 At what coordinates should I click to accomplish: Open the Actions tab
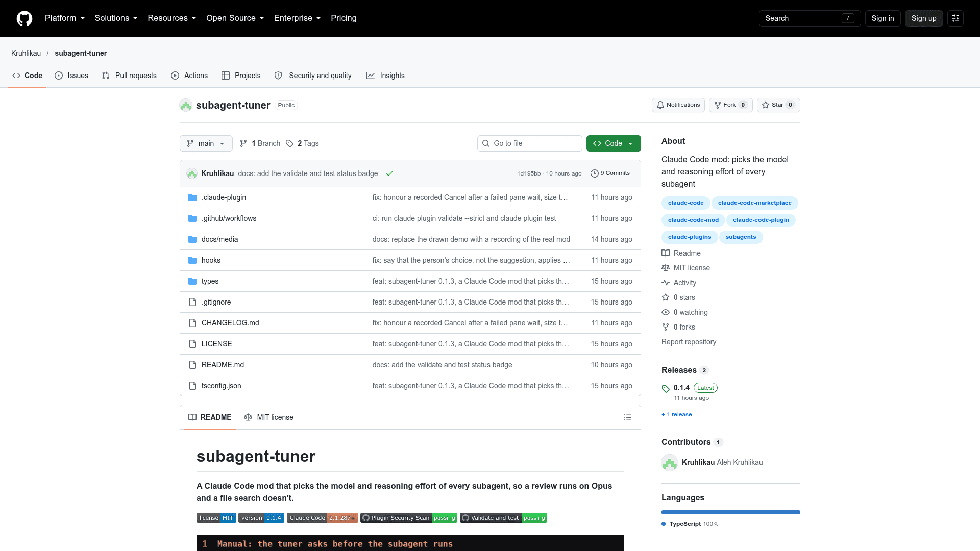click(x=189, y=76)
